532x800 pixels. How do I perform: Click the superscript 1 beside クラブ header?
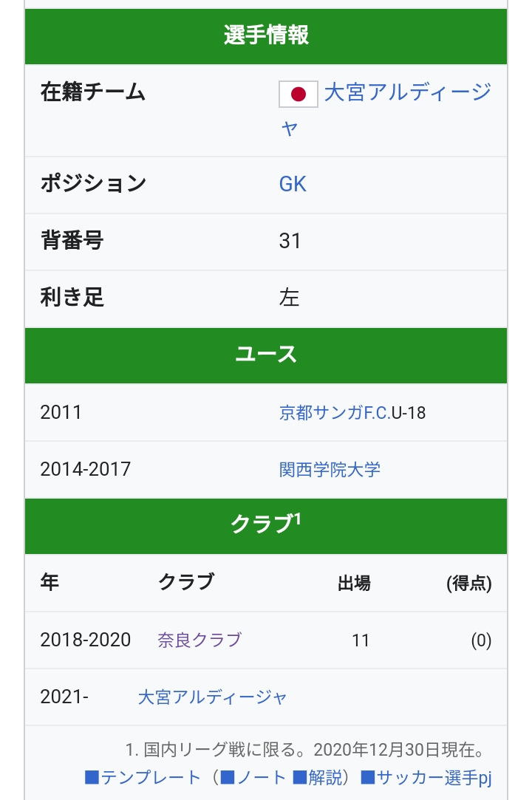[297, 519]
